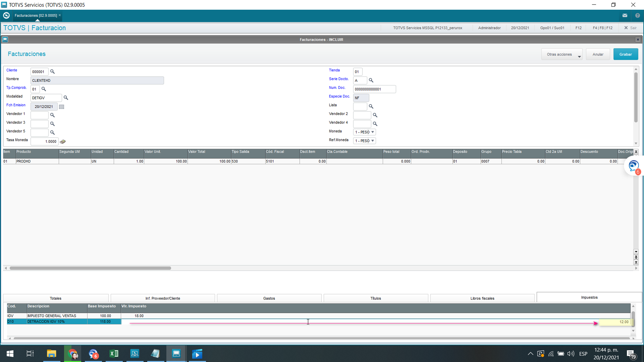Switch to the Inf. Proveedor/Cliente tab
Image resolution: width=644 pixels, height=362 pixels.
(x=163, y=298)
